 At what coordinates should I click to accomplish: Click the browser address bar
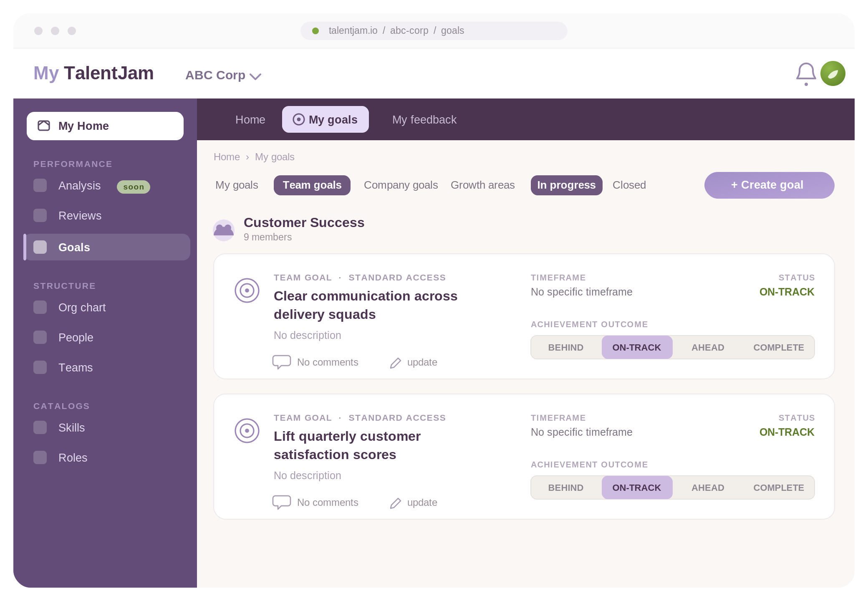[434, 31]
